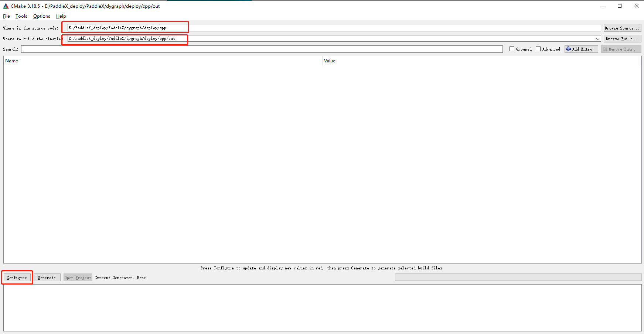The image size is (644, 334).
Task: Click the plus icon on Add Entry
Action: pos(568,49)
